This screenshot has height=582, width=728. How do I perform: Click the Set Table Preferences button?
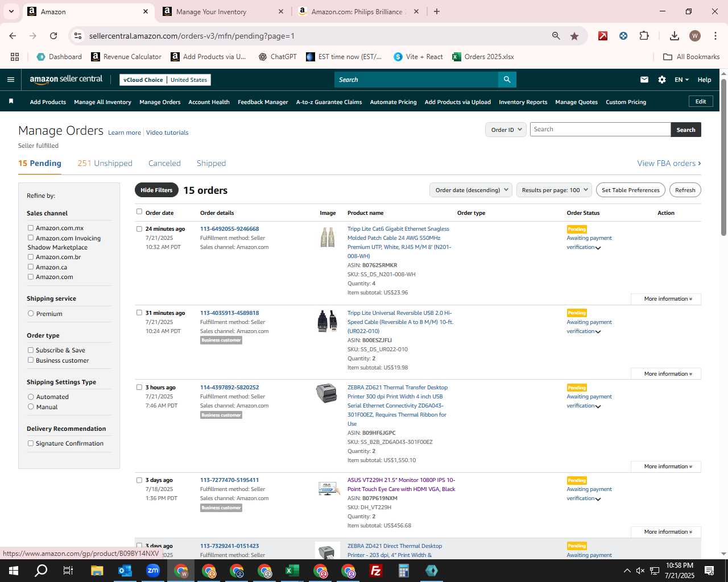(x=630, y=190)
